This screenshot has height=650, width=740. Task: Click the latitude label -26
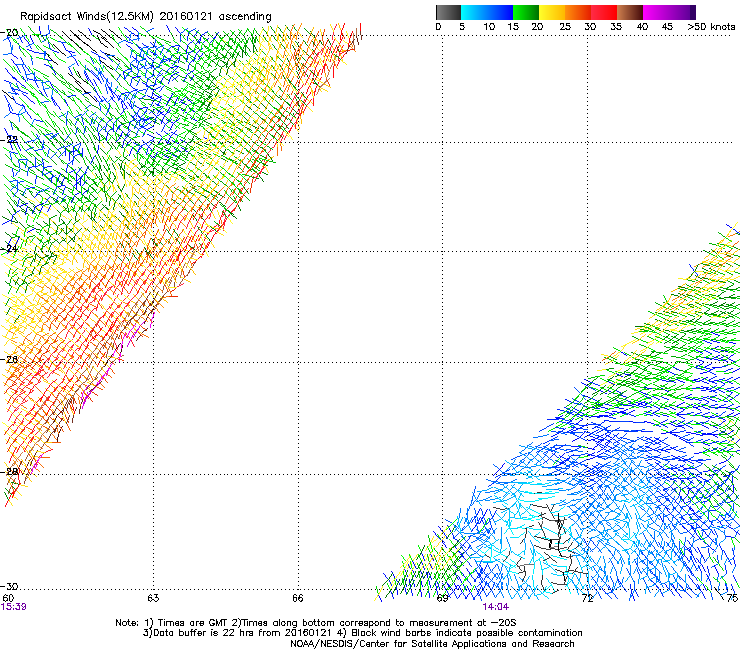[x=10, y=360]
